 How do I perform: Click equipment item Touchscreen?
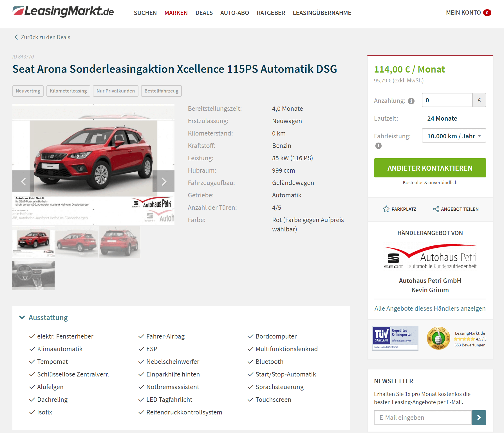273,400
